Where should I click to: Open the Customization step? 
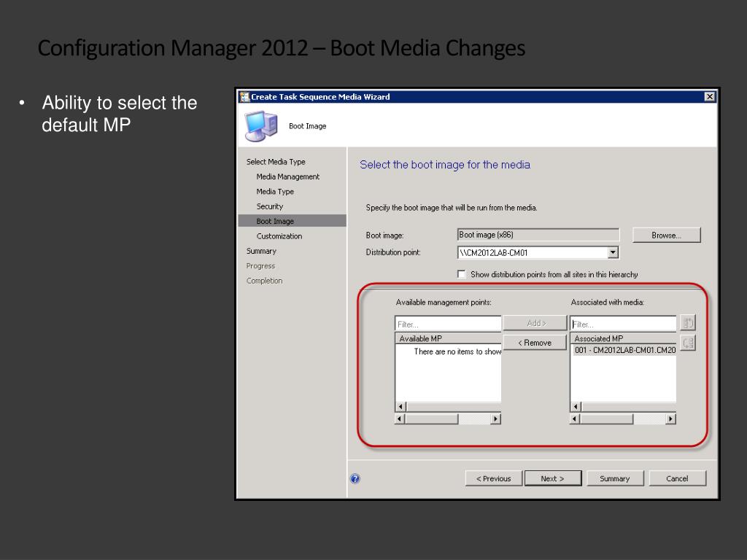click(279, 236)
